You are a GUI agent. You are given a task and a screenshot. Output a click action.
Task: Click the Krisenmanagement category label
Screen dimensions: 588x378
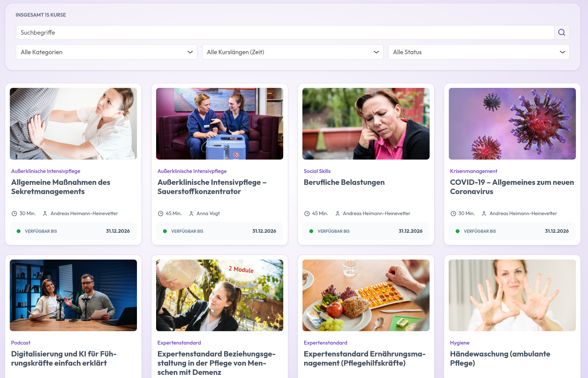point(473,171)
